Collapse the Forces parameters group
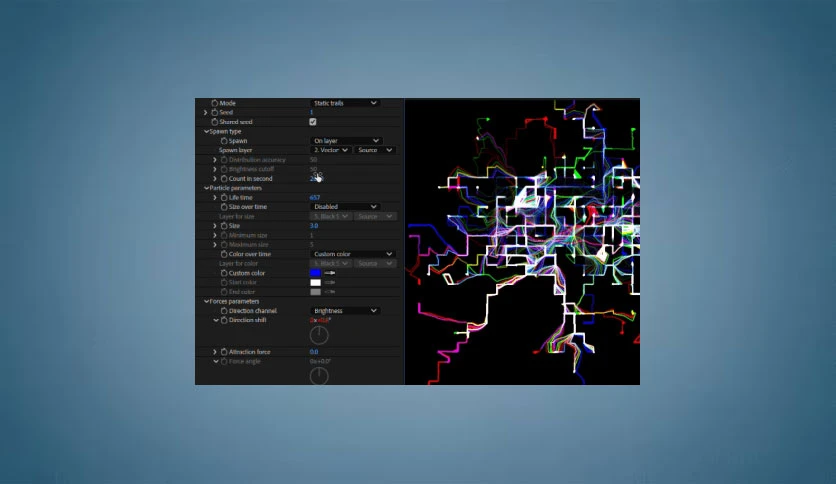The width and height of the screenshot is (836, 484). tap(206, 301)
